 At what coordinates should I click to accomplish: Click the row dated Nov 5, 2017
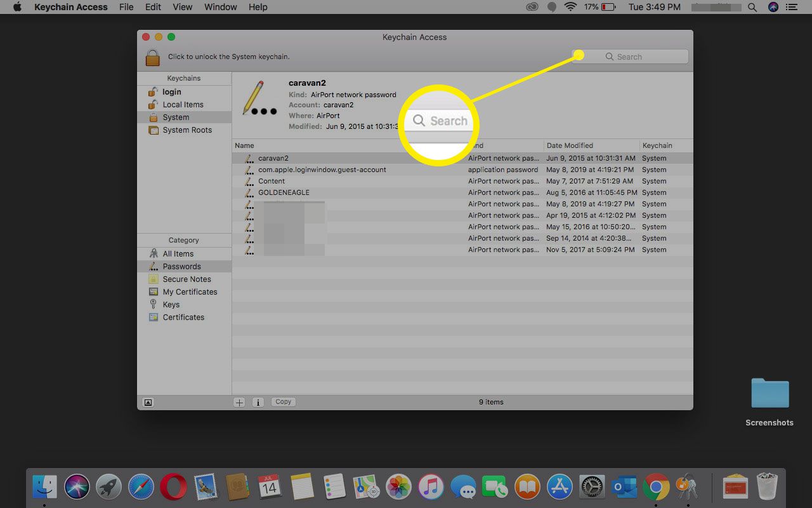click(x=462, y=250)
